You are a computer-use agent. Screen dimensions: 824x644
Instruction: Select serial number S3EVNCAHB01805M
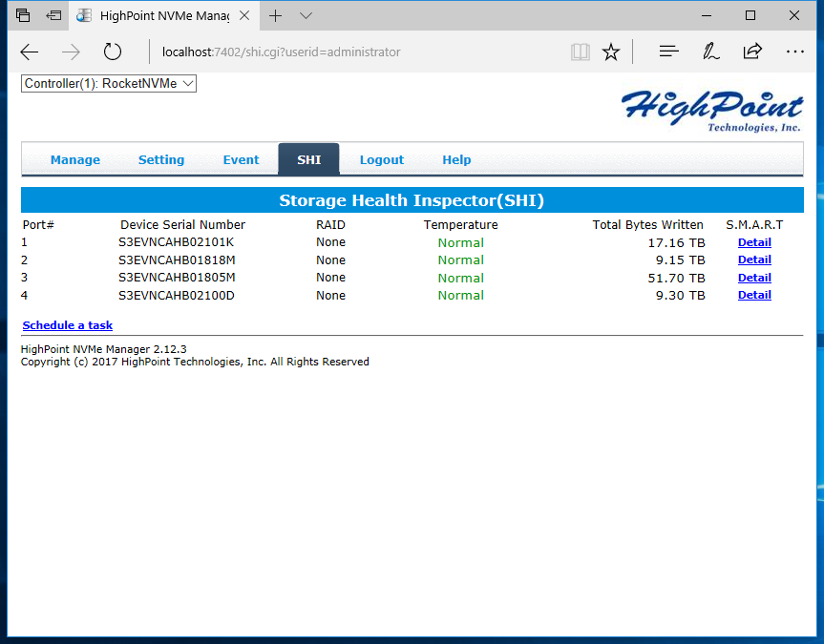coord(177,278)
